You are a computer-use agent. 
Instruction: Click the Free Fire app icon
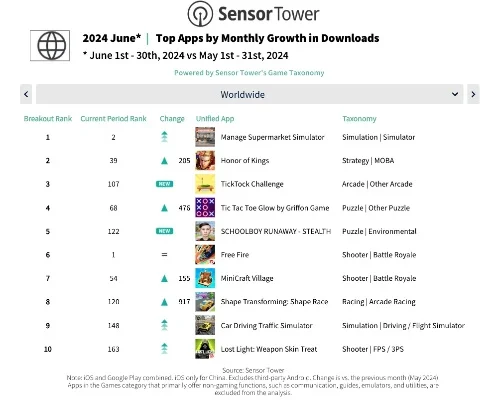pyautogui.click(x=205, y=255)
